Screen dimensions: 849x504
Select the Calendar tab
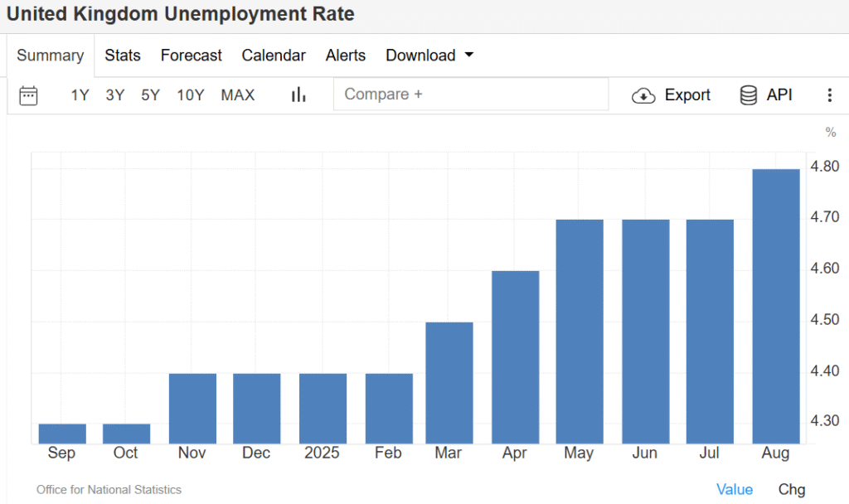(x=274, y=56)
